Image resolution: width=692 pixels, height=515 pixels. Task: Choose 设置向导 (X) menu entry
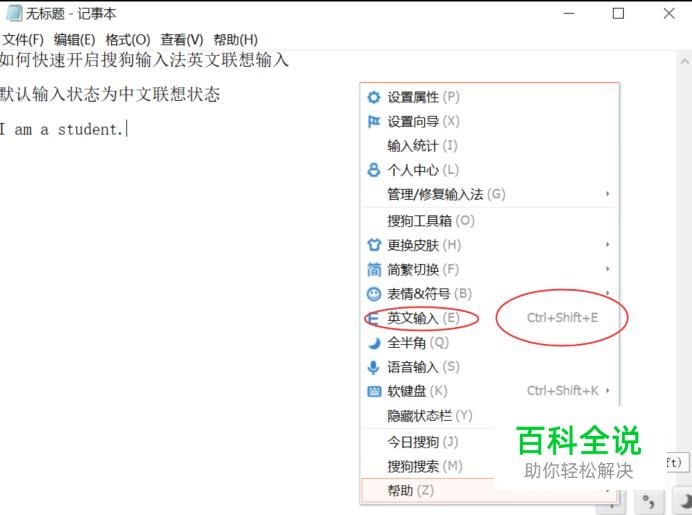[490, 121]
